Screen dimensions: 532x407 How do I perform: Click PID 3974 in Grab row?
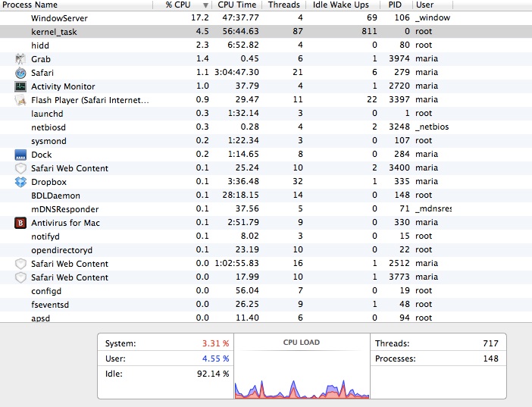click(x=399, y=58)
